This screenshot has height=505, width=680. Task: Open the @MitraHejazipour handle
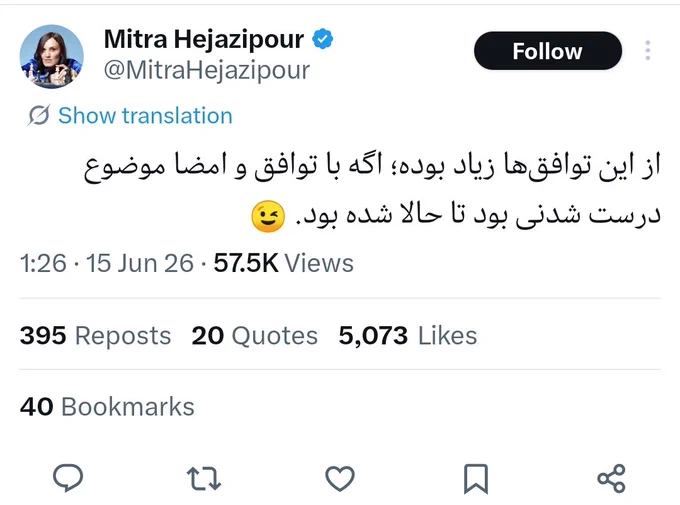(x=207, y=70)
